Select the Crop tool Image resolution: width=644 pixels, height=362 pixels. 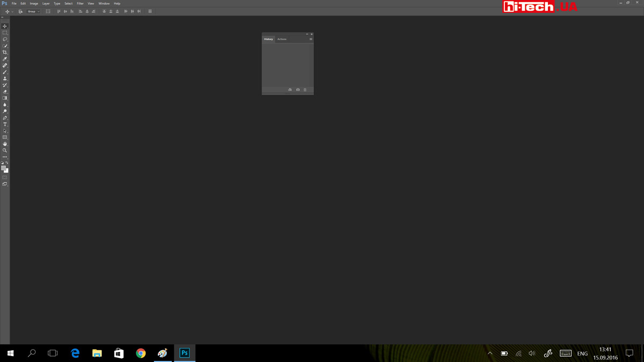(5, 53)
